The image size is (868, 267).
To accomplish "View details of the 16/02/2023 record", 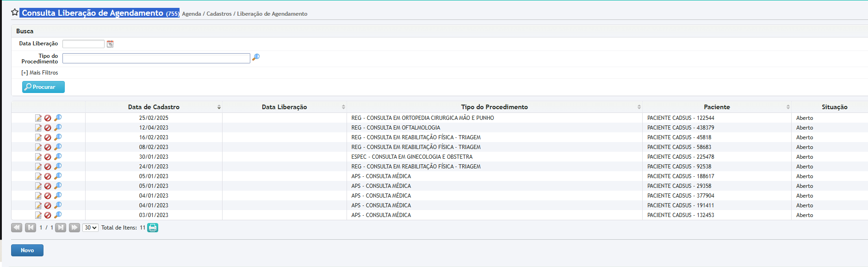I will 58,137.
